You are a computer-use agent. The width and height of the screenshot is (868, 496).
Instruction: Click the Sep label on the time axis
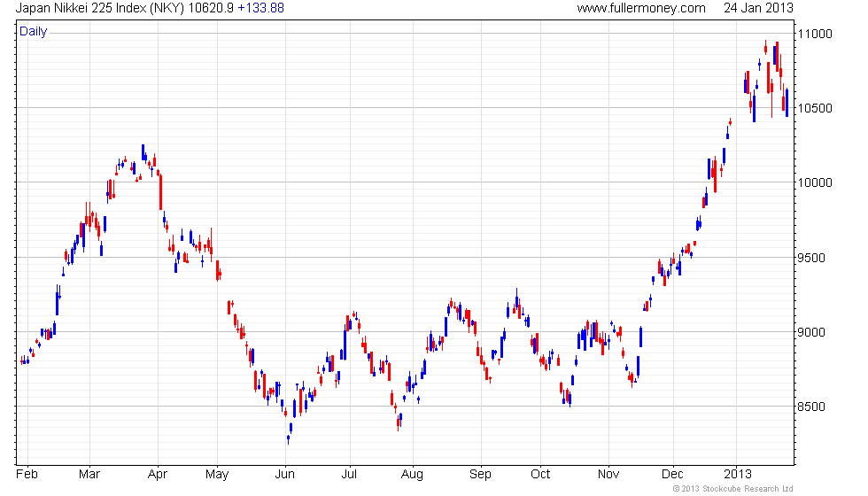480,475
